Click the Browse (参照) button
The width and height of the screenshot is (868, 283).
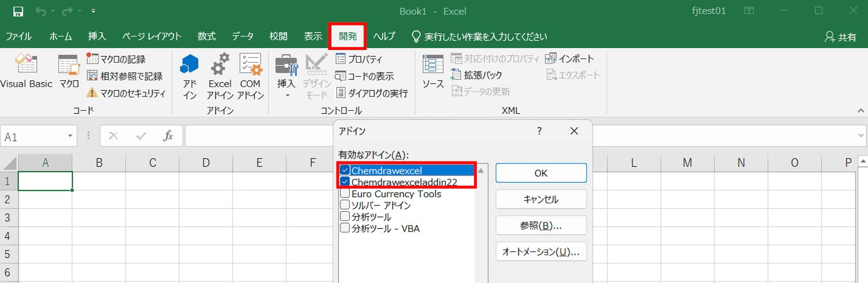click(x=541, y=226)
